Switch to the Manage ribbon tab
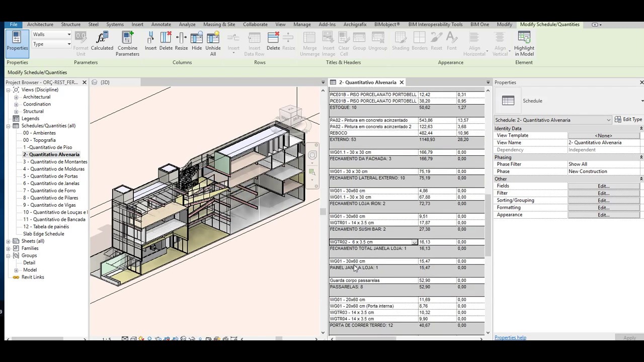The height and width of the screenshot is (362, 644). (x=302, y=24)
